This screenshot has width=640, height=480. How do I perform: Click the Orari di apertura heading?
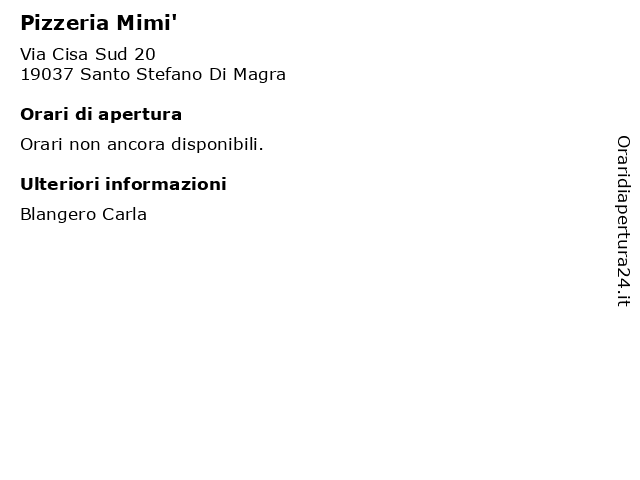coord(101,115)
